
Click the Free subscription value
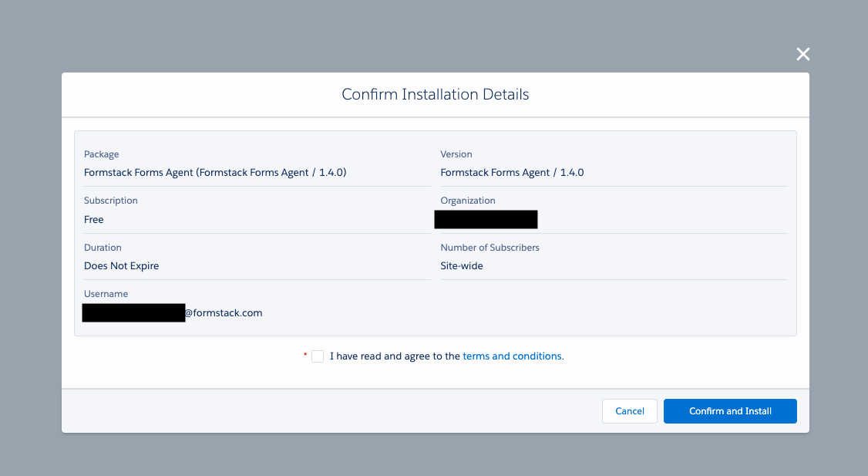94,220
